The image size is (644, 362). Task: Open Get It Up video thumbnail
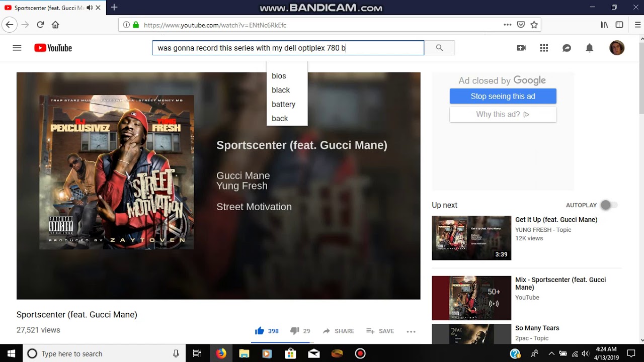tap(471, 238)
